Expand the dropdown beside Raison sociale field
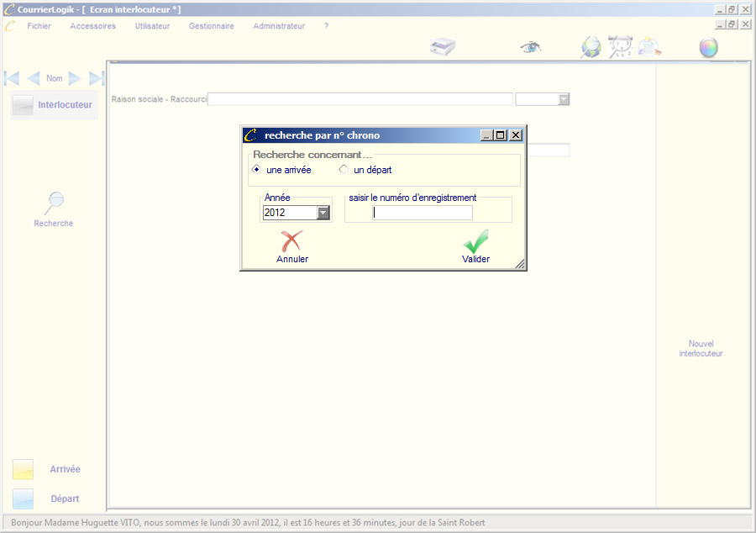This screenshot has height=533, width=756. coord(564,99)
